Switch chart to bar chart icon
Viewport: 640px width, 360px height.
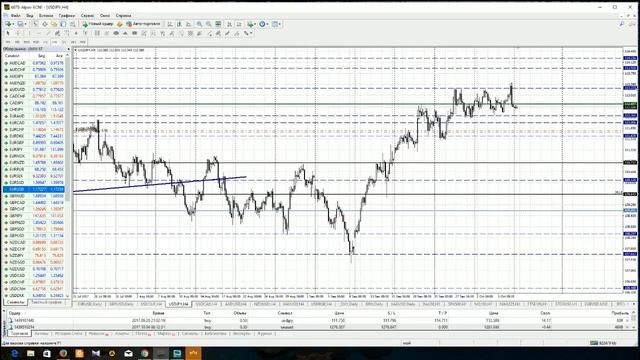(x=170, y=24)
